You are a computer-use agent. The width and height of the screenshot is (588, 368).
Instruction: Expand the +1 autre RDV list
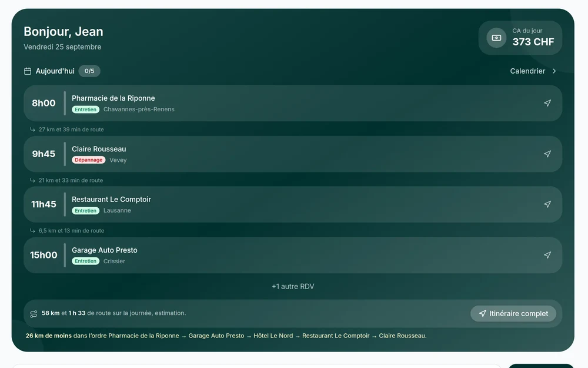point(293,287)
